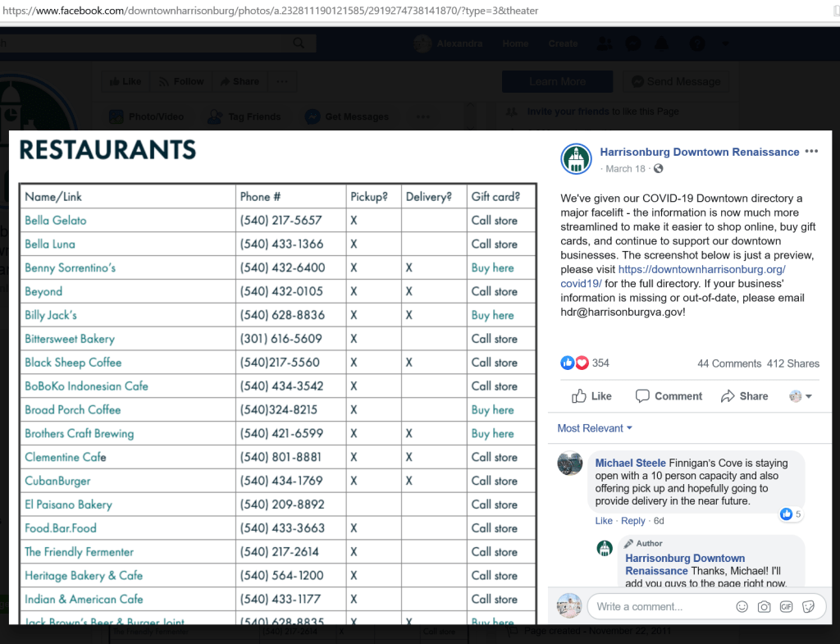Open the Most Relevant sort dropdown
The image size is (840, 644).
point(595,428)
